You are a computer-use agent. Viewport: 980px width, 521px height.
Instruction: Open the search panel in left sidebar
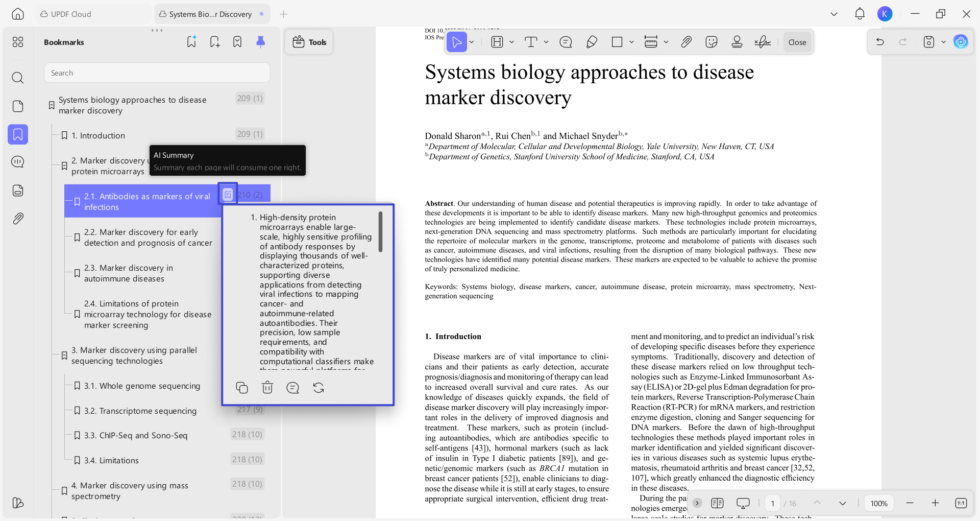(18, 78)
